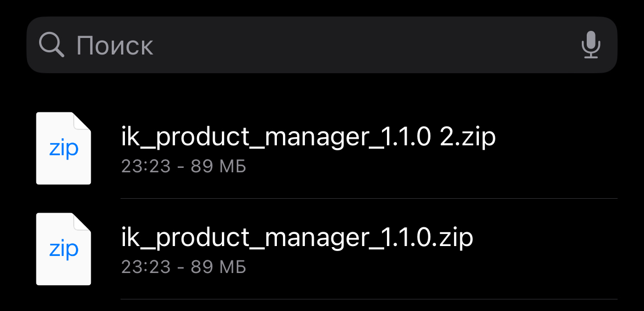This screenshot has height=311, width=644.
Task: Click the "Поиск" placeholder text
Action: [114, 45]
